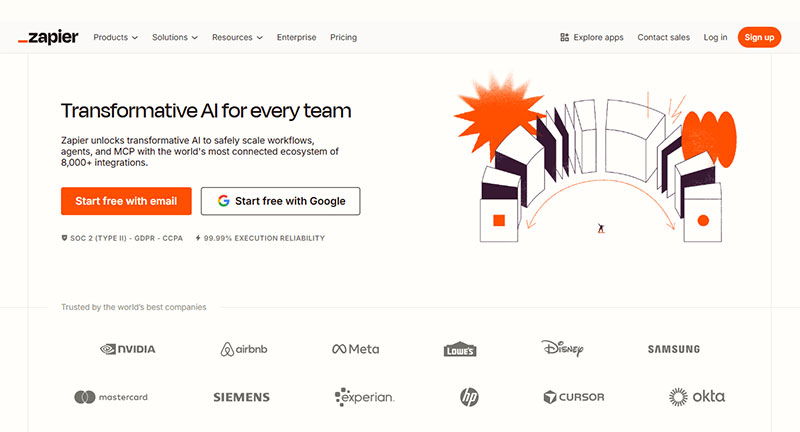Click the NVIDIA logo
The width and height of the screenshot is (800, 432).
[x=128, y=349]
